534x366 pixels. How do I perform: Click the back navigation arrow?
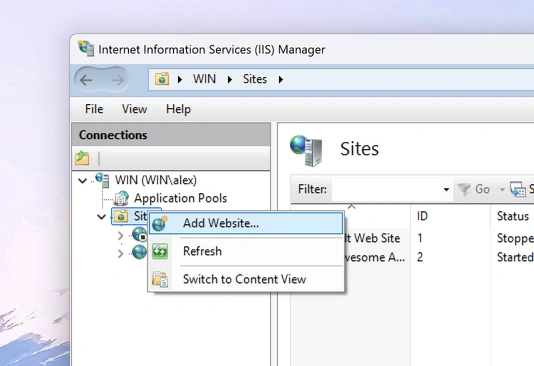(86, 80)
